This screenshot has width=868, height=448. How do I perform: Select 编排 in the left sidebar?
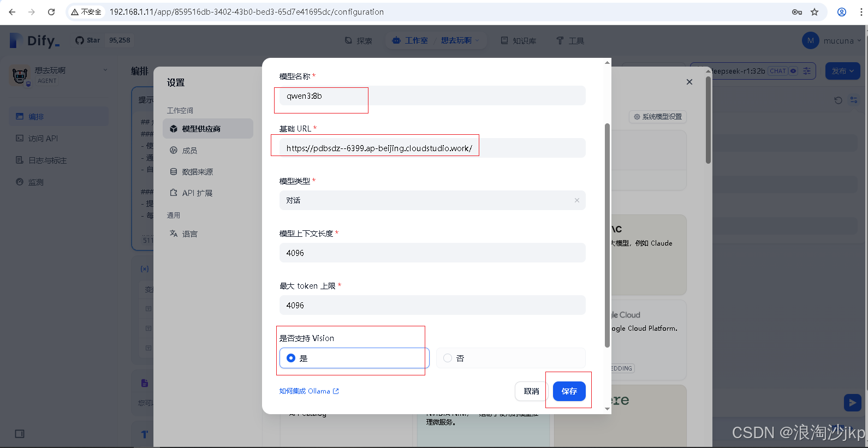[58, 116]
